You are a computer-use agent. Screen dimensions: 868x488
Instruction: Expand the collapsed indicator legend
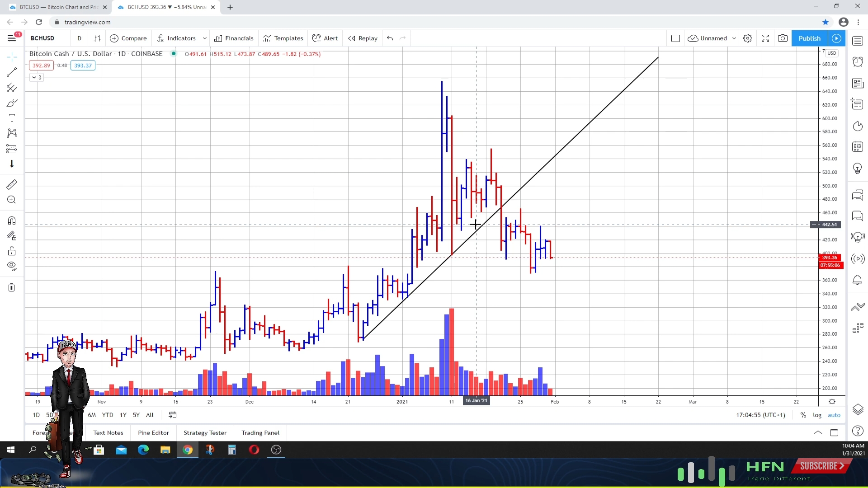pyautogui.click(x=37, y=78)
